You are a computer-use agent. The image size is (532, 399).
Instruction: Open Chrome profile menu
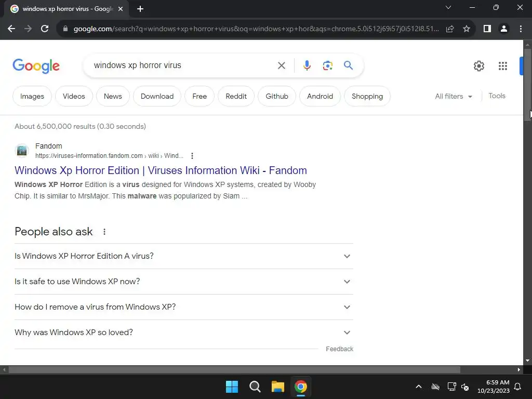point(504,29)
